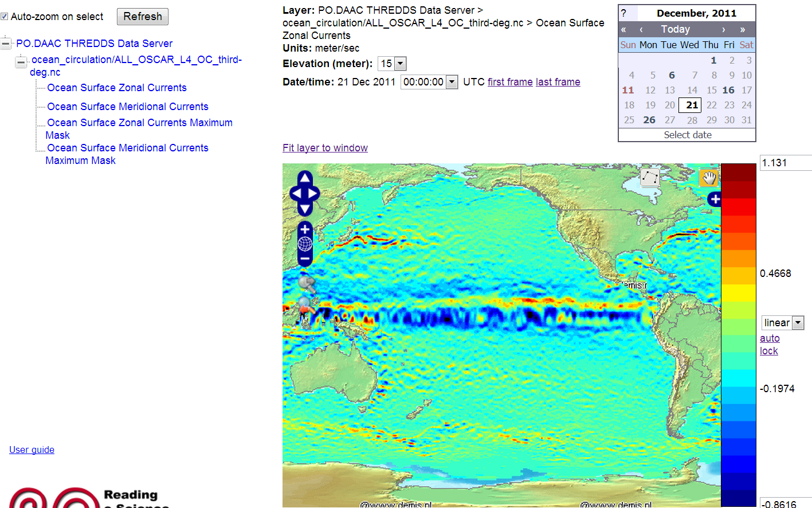
Task: Select December 26 in the calendar
Action: click(649, 120)
